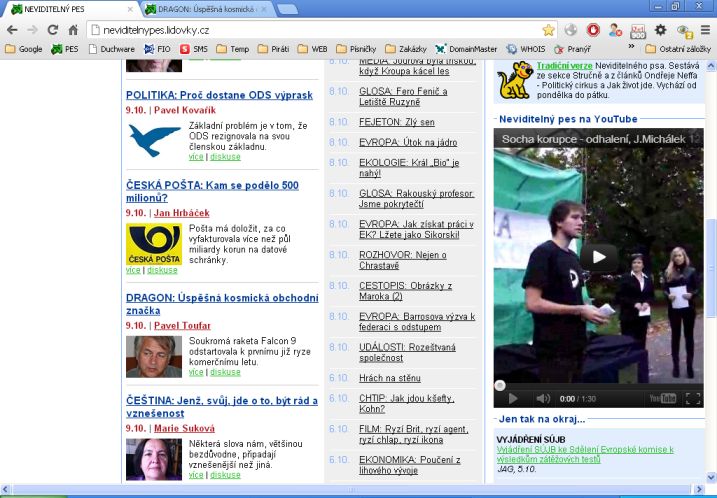Open FILM: Ryzí Brit, ryzí agent link
The image size is (717, 498).
coord(413,434)
